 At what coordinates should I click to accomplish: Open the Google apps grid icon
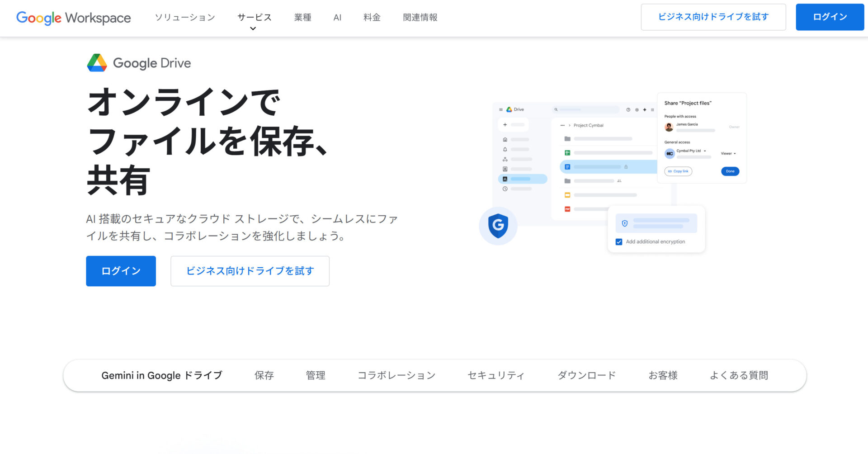(652, 110)
